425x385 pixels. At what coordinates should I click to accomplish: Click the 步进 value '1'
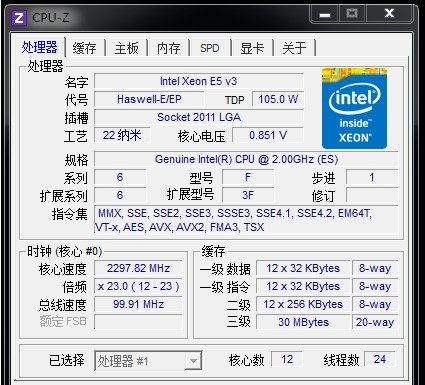pyautogui.click(x=372, y=177)
